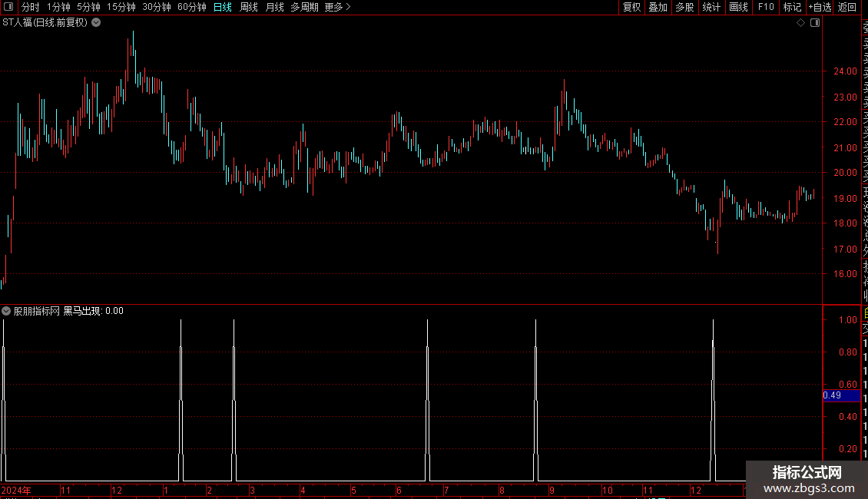Viewport: 868px width, 499px height.
Task: Open 多周期 multi-period view
Action: click(x=304, y=7)
